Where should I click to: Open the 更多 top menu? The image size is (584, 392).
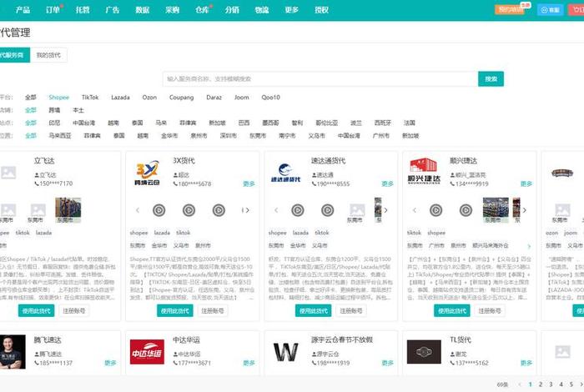[292, 10]
